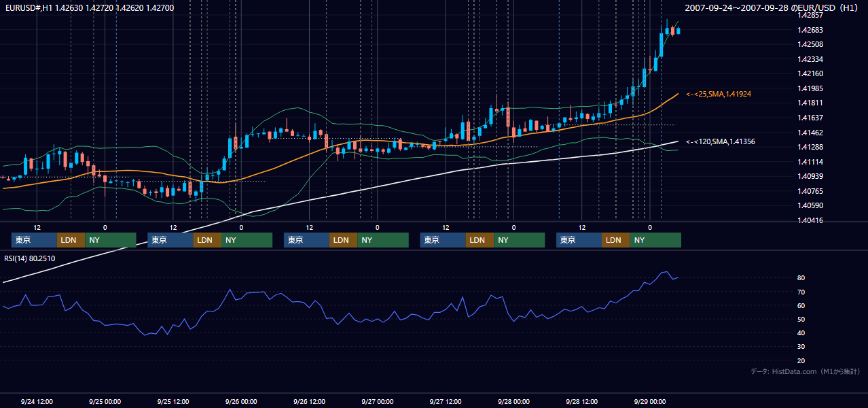Select the RSI(14) 80.2510 indicator label
This screenshot has width=868, height=408.
tap(30, 258)
